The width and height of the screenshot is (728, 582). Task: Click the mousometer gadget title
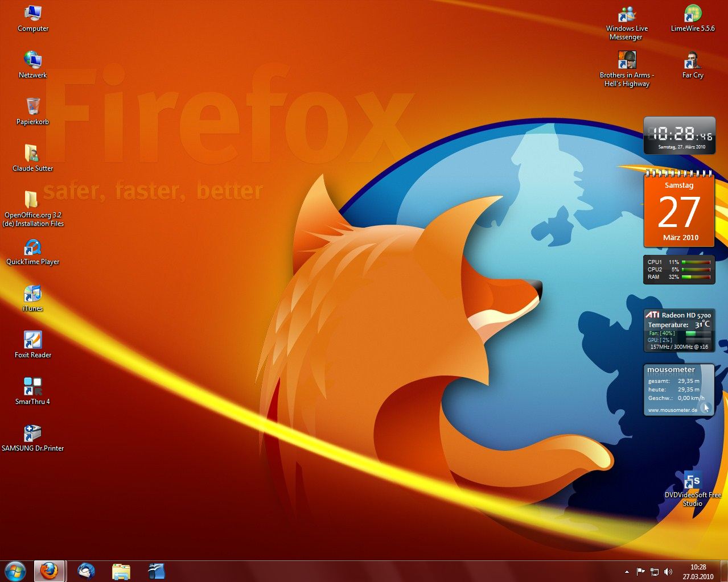click(671, 370)
